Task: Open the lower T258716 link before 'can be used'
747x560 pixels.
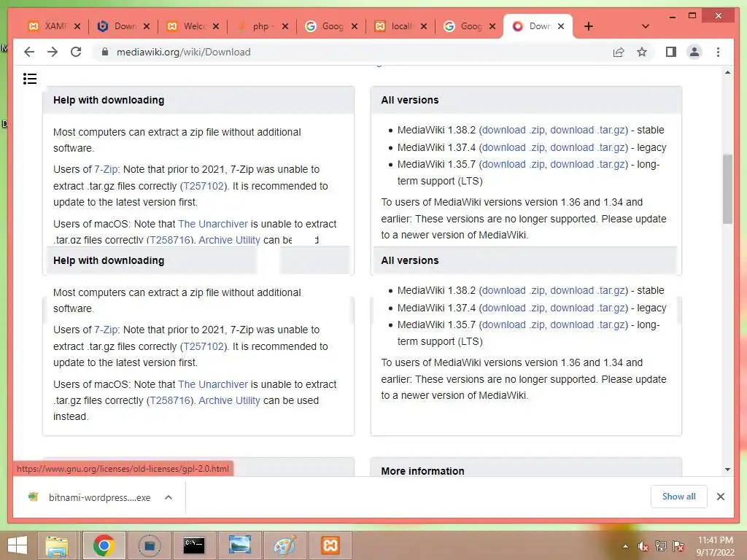Action: pos(170,400)
